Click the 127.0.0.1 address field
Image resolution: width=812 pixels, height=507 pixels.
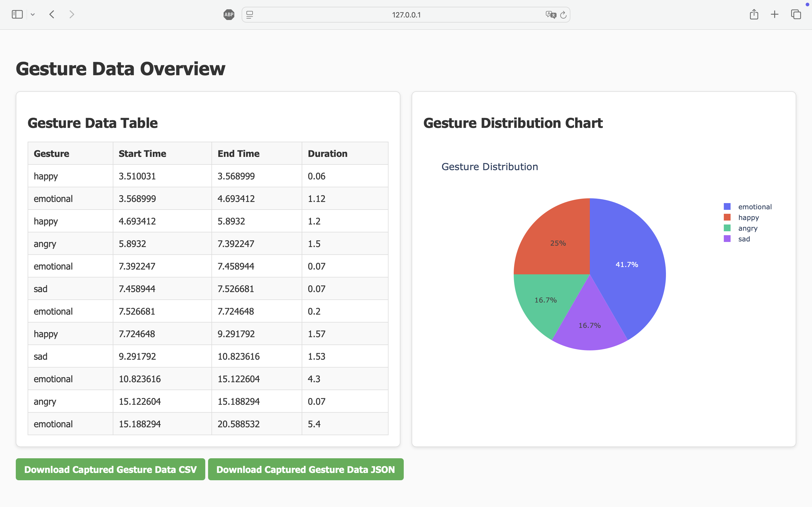[406, 15]
